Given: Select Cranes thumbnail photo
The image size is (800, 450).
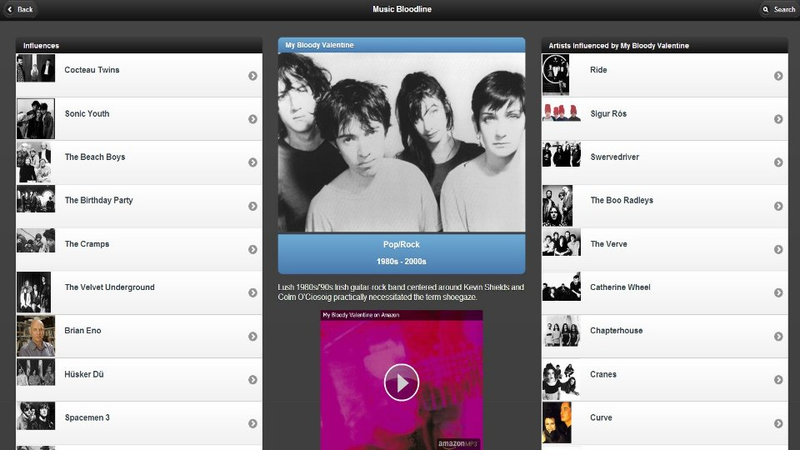Looking at the screenshot, I should click(561, 380).
